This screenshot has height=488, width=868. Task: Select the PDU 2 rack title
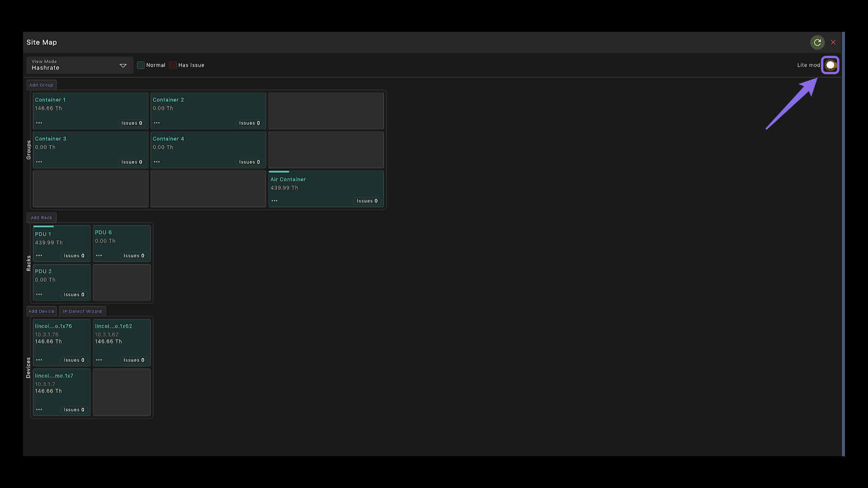[x=43, y=272]
